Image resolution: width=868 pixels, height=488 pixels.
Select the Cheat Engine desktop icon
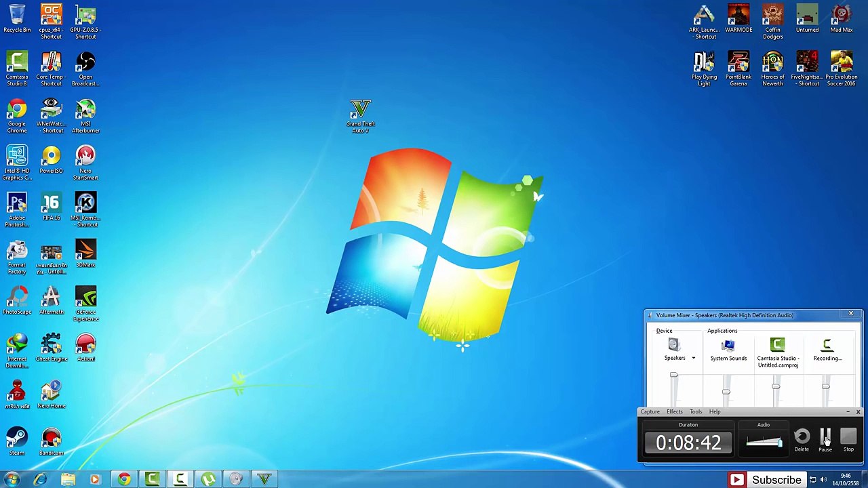[x=51, y=348]
